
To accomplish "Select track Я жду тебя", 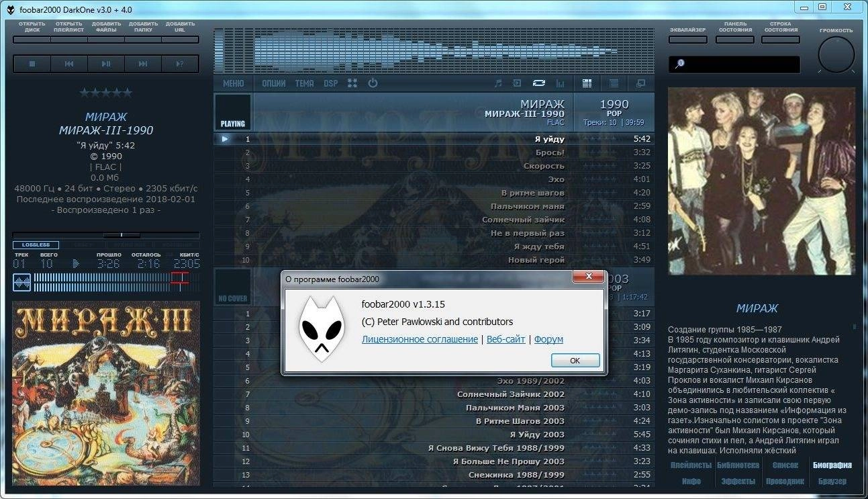I will click(434, 246).
